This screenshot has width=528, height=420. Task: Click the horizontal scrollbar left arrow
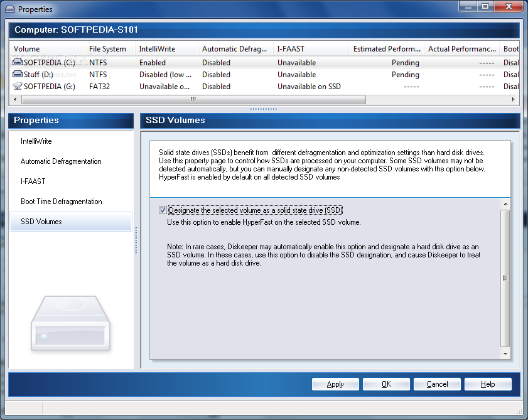[x=15, y=99]
